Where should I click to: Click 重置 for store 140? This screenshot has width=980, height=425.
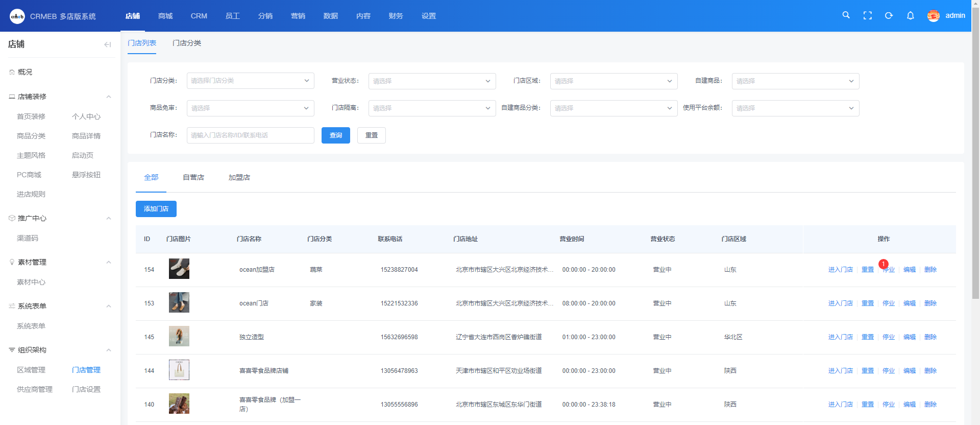[x=868, y=405]
